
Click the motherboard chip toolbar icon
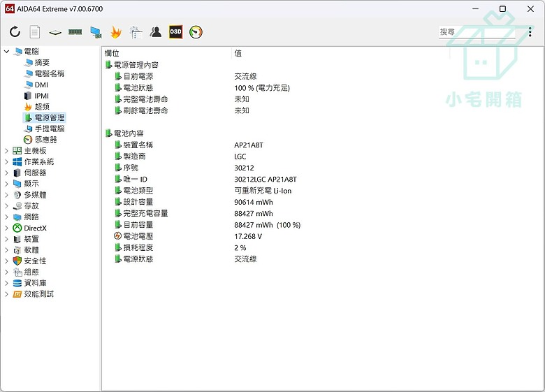click(55, 33)
